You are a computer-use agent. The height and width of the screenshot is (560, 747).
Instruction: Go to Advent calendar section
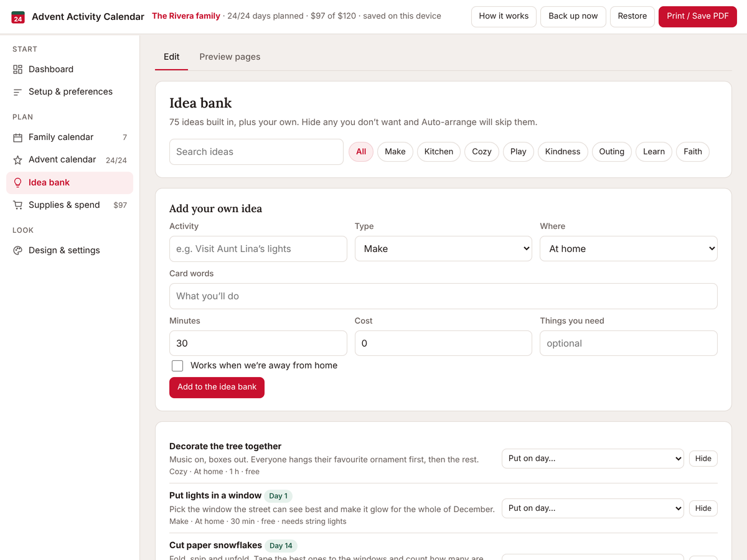(x=70, y=160)
